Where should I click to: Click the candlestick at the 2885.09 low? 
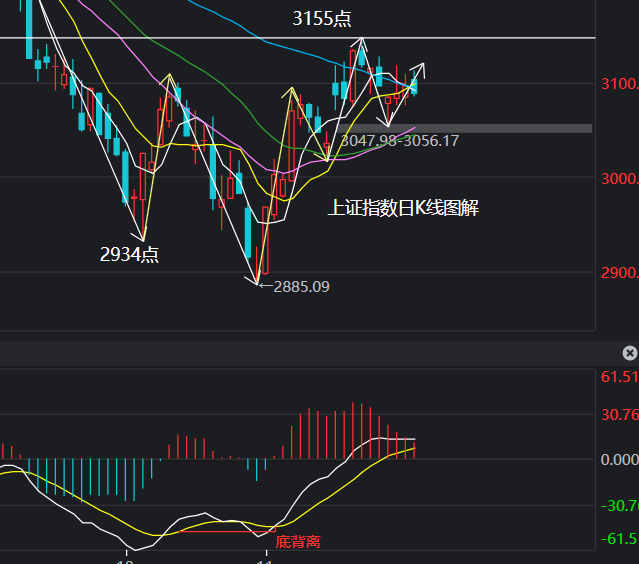[257, 265]
